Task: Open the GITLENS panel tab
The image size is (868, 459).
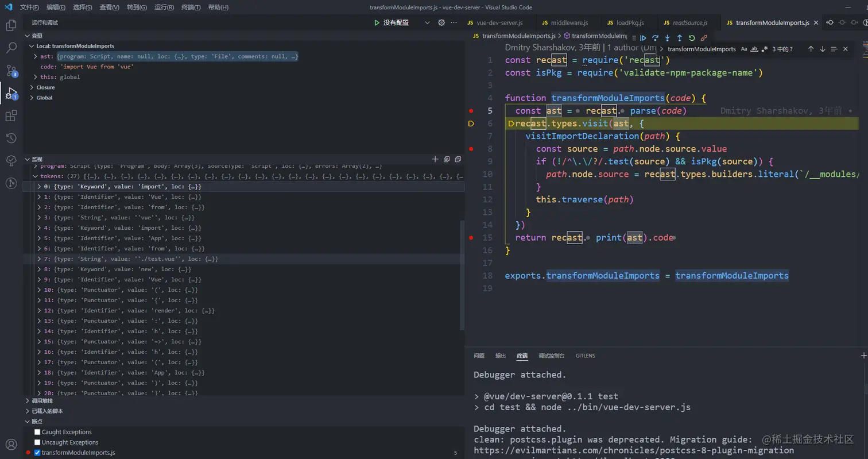Action: (586, 356)
